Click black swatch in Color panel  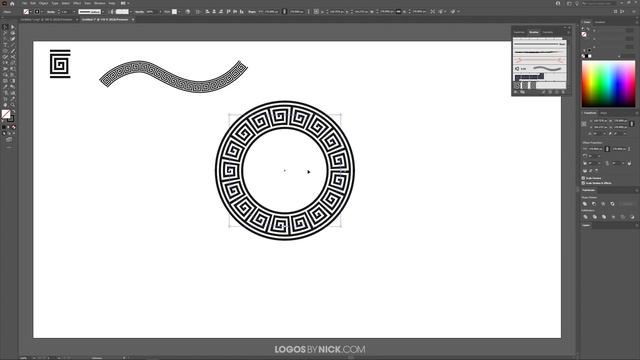586,56
